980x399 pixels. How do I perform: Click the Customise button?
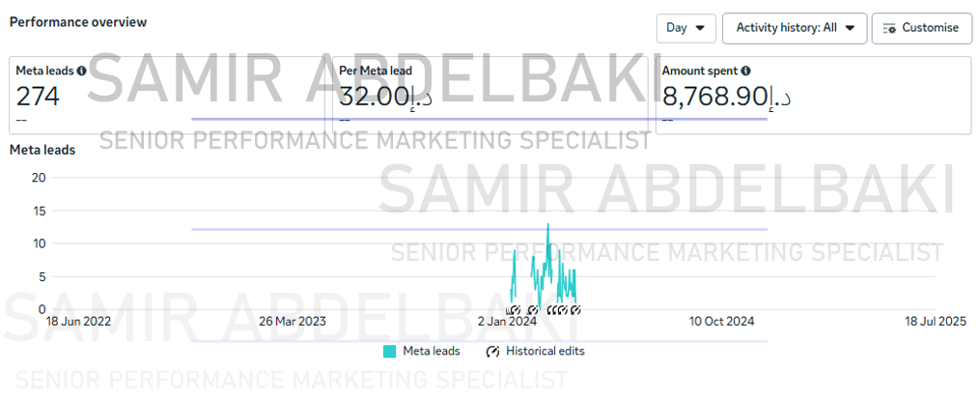click(921, 28)
